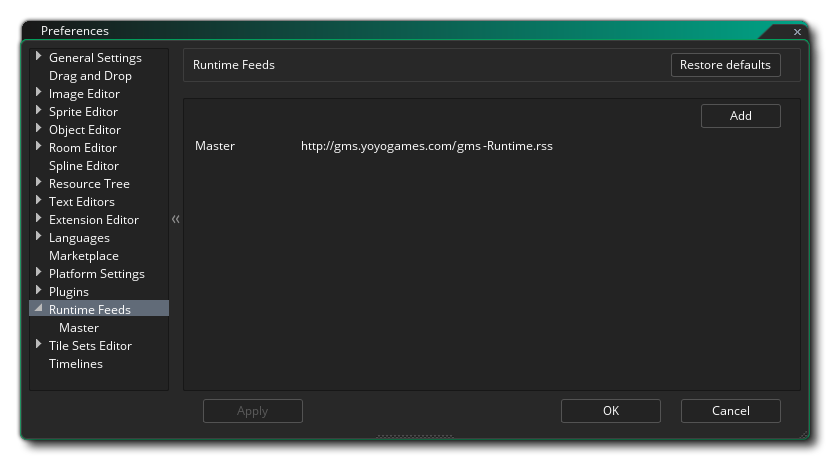The height and width of the screenshot is (460, 830).
Task: Expand Object Editor disclosure triangle
Action: point(39,129)
